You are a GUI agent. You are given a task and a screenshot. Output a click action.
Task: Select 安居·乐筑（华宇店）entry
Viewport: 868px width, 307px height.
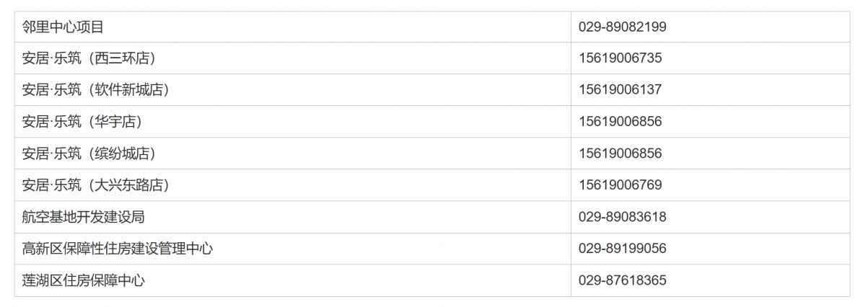point(82,122)
